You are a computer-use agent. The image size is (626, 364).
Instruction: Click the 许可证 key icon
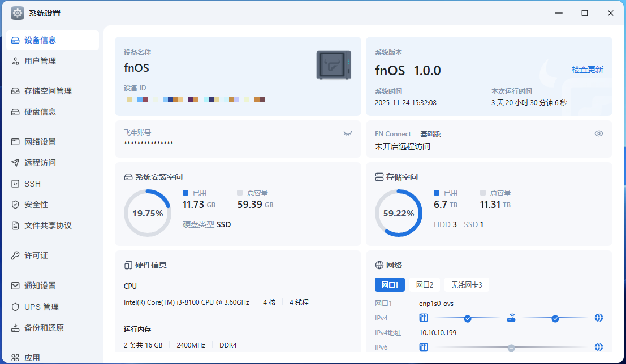(x=15, y=255)
